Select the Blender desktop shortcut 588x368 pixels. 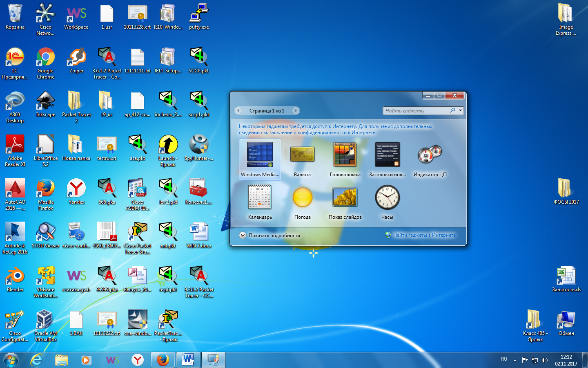pos(15,280)
